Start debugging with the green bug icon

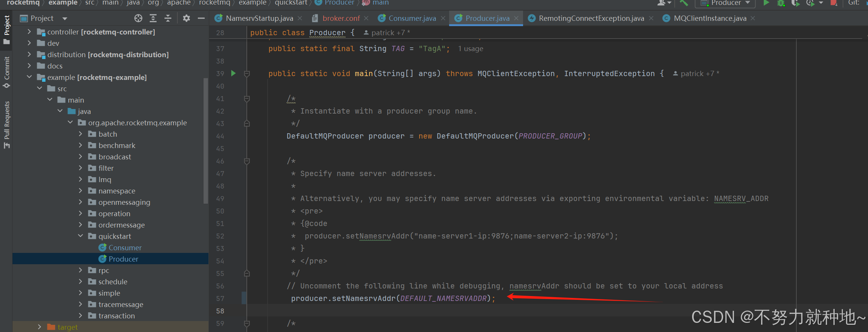click(781, 3)
